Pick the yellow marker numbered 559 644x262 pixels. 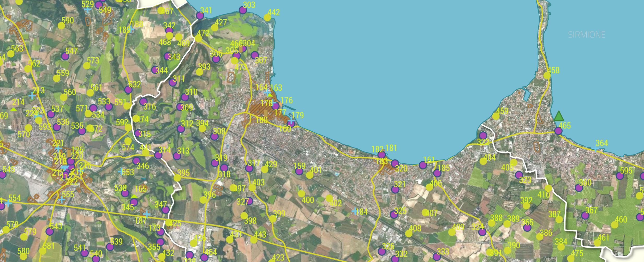tap(56, 78)
